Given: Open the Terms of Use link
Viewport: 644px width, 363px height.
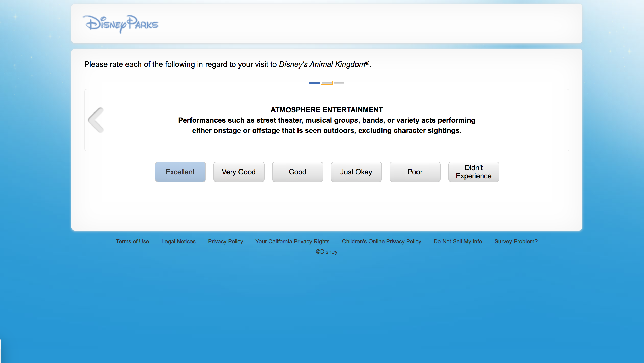Looking at the screenshot, I should (132, 241).
